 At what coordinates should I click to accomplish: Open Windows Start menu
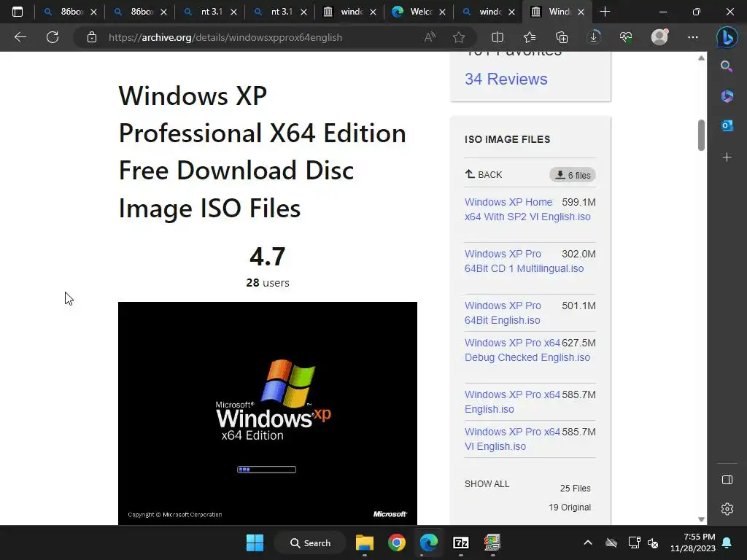[x=255, y=542]
